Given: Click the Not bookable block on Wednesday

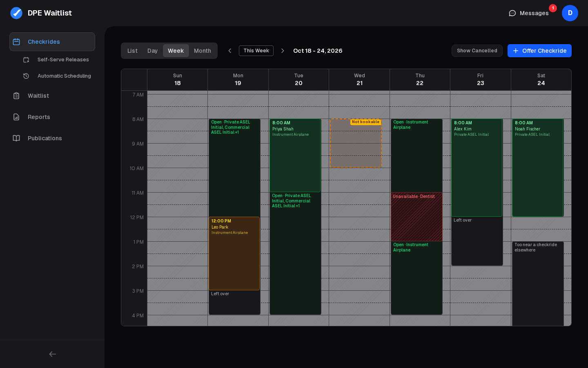Looking at the screenshot, I should [x=356, y=143].
